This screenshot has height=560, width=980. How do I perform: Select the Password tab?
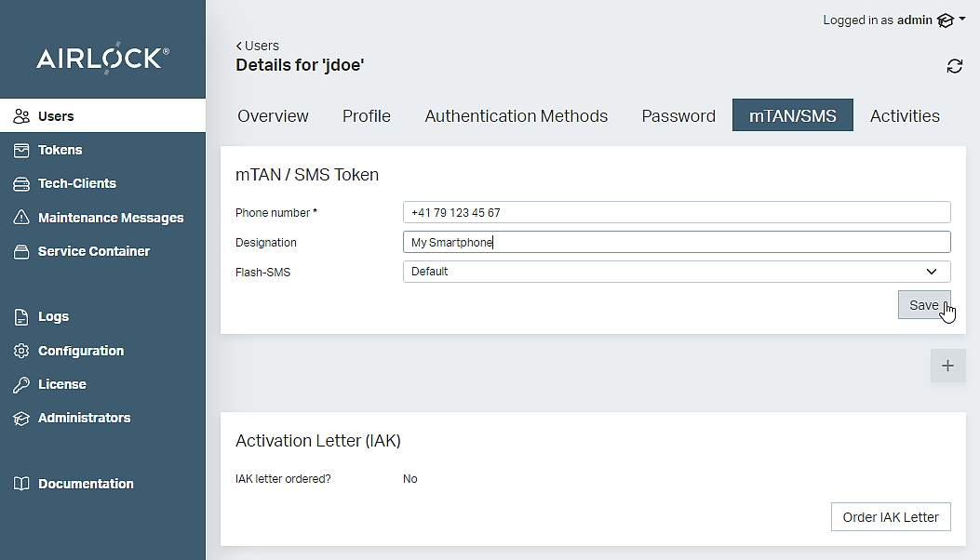tap(678, 116)
